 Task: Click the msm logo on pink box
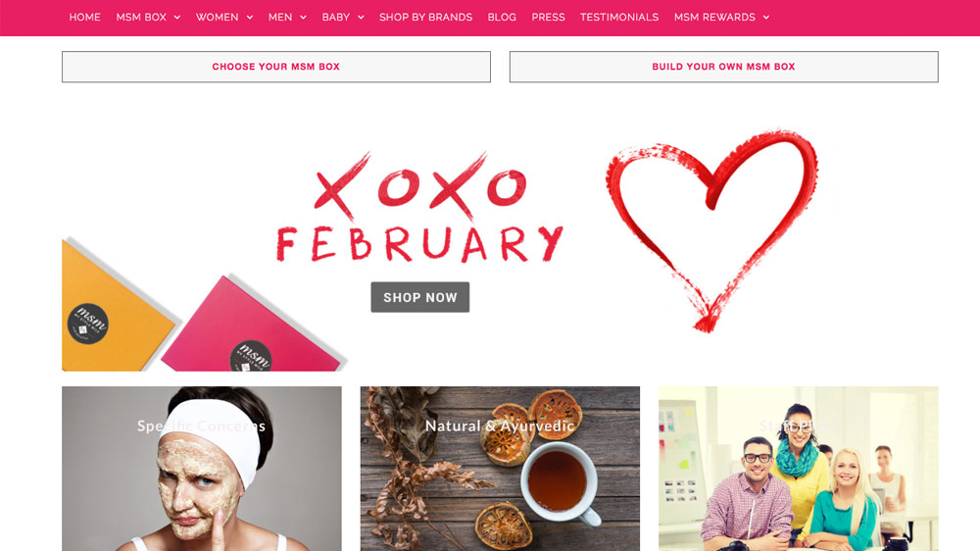[251, 356]
